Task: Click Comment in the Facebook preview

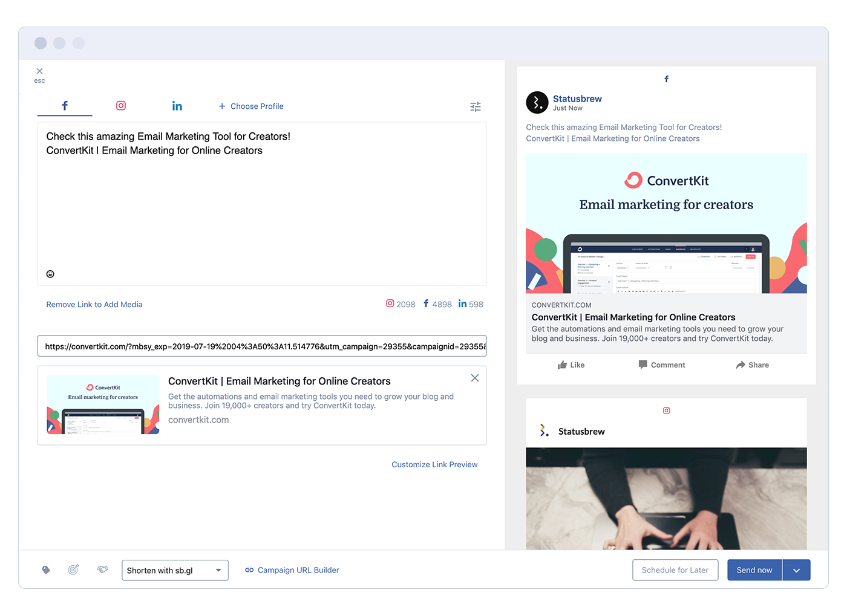Action: (x=662, y=365)
